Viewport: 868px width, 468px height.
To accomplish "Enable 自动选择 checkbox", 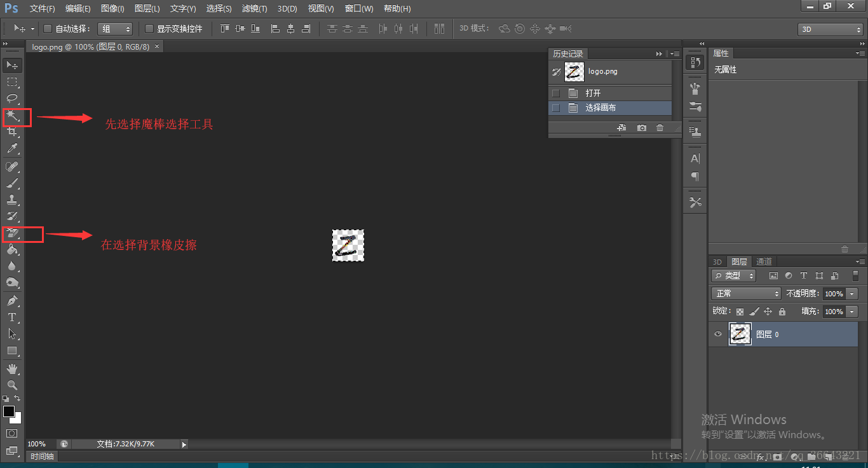I will [47, 29].
